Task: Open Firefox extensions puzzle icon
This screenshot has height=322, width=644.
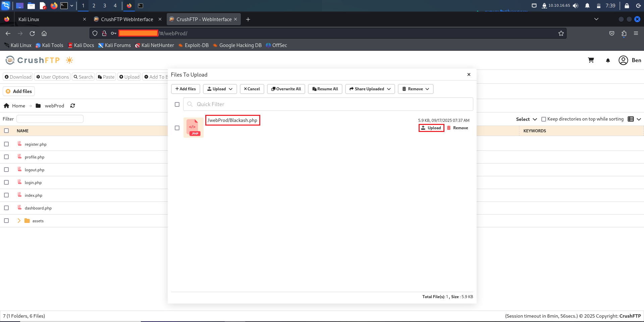Action: point(624,33)
